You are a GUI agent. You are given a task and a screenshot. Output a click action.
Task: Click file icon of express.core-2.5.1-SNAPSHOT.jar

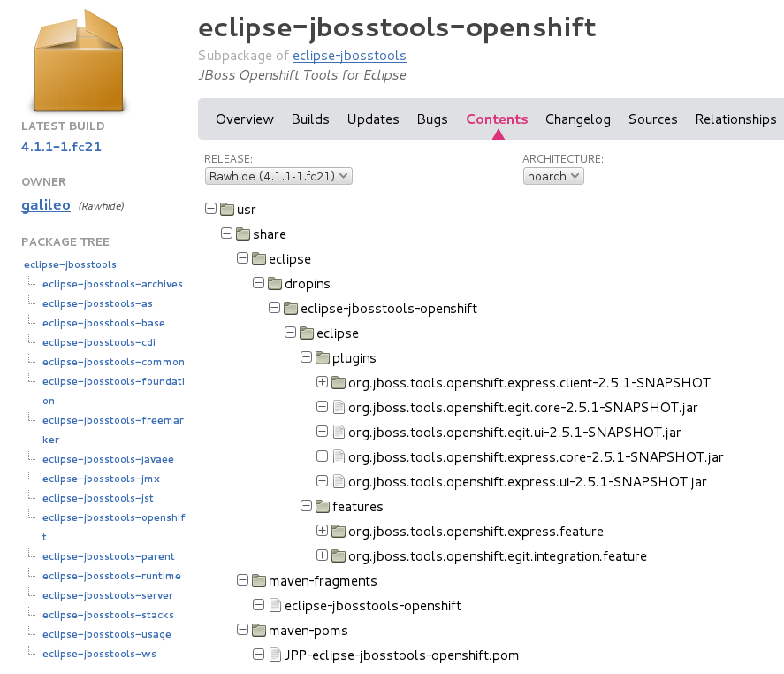click(339, 456)
